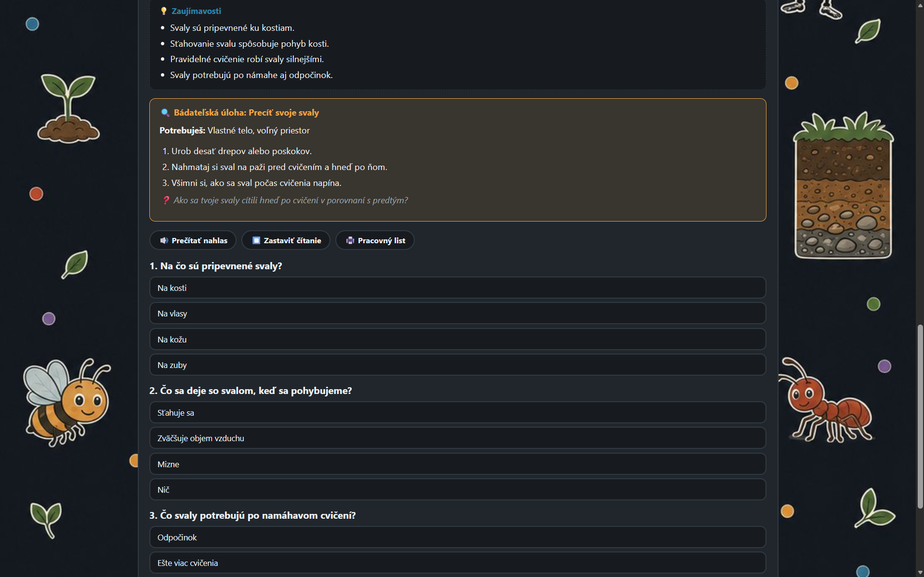
Task: Click the printer icon on Pracovný list
Action: tap(350, 240)
